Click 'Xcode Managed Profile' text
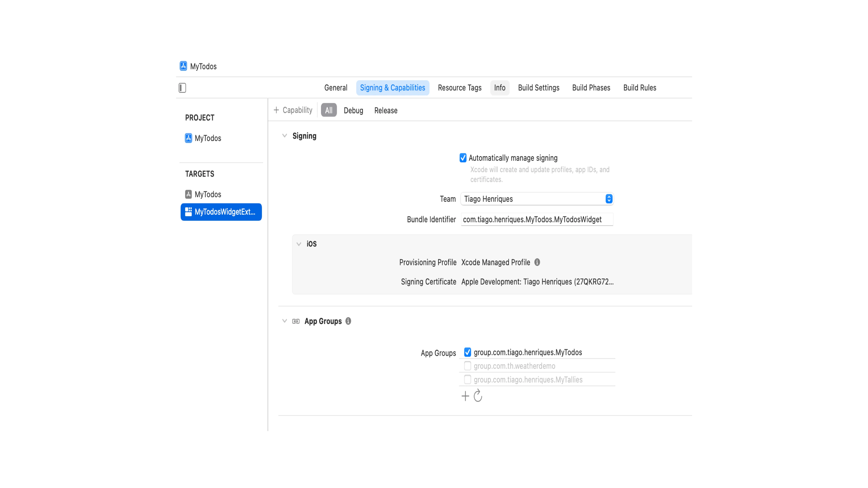 pyautogui.click(x=495, y=262)
